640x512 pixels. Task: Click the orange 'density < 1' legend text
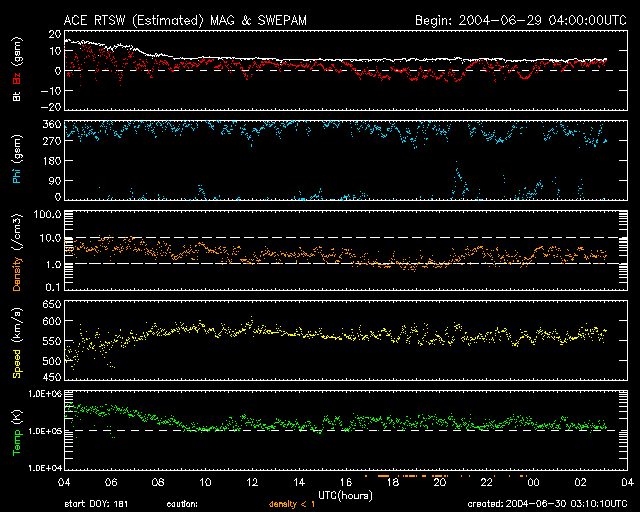(293, 504)
